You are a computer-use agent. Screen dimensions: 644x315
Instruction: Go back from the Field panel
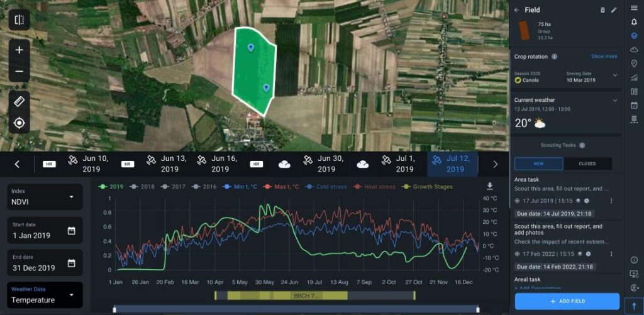517,10
